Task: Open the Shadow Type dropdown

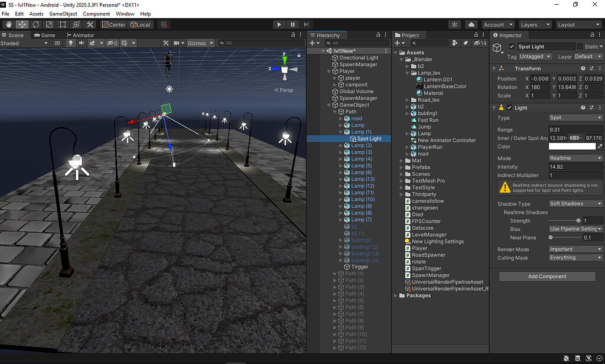Action: click(x=575, y=203)
